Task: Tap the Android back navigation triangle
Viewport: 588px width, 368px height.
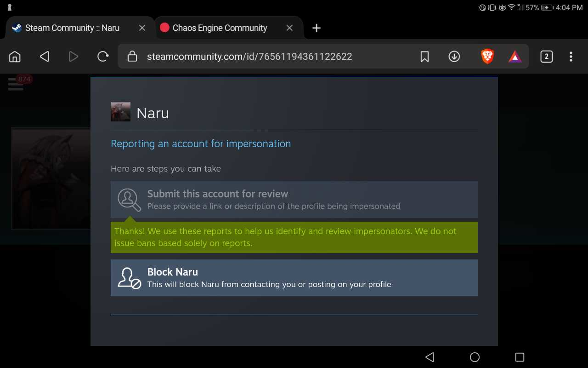Action: click(x=430, y=357)
